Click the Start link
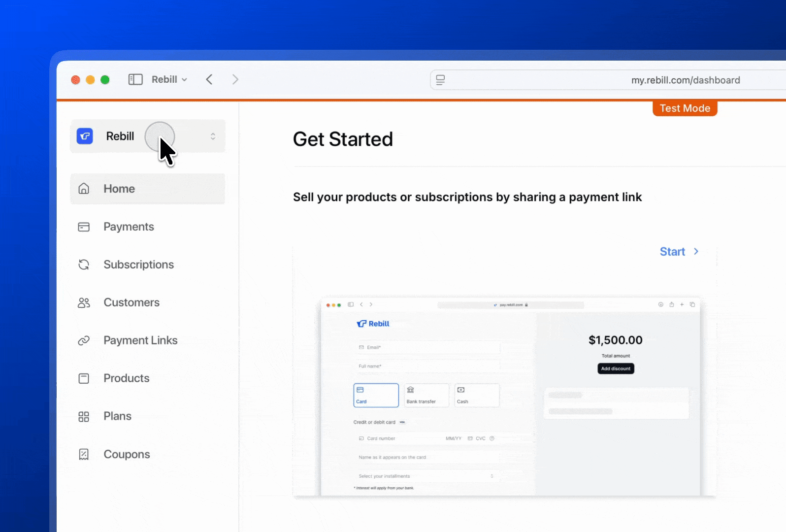786x532 pixels. point(672,252)
